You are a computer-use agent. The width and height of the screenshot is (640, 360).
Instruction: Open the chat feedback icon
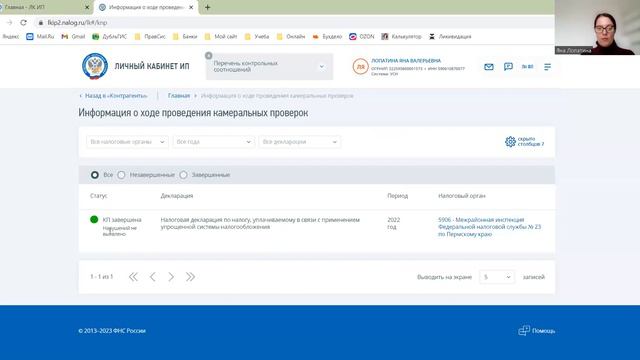click(x=508, y=67)
